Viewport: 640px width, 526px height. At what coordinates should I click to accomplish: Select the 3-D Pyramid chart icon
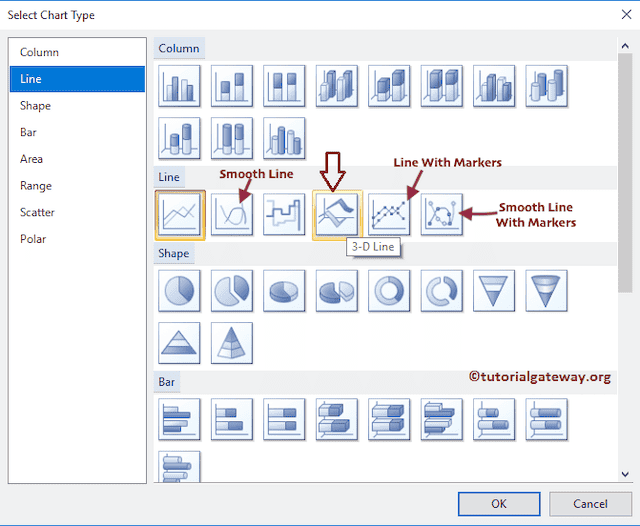(232, 343)
